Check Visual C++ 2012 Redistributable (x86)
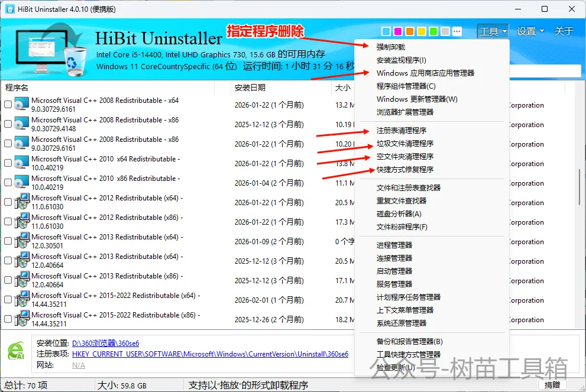The image size is (586, 392). pyautogui.click(x=8, y=221)
